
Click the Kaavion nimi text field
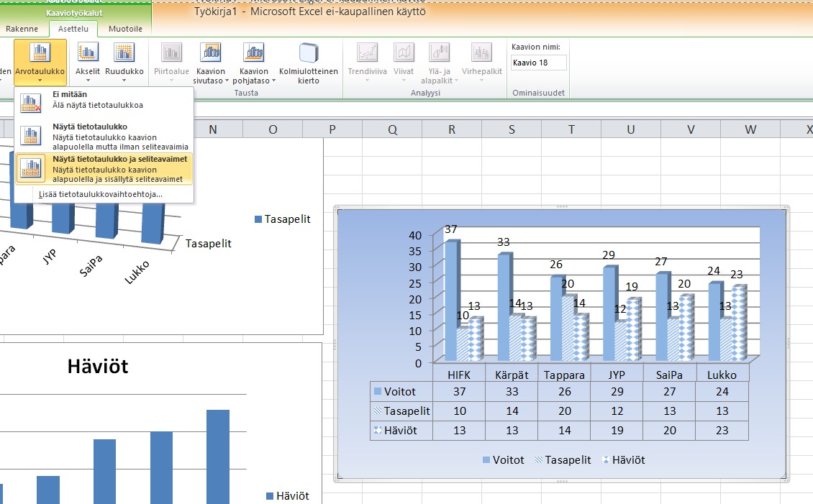pos(538,63)
